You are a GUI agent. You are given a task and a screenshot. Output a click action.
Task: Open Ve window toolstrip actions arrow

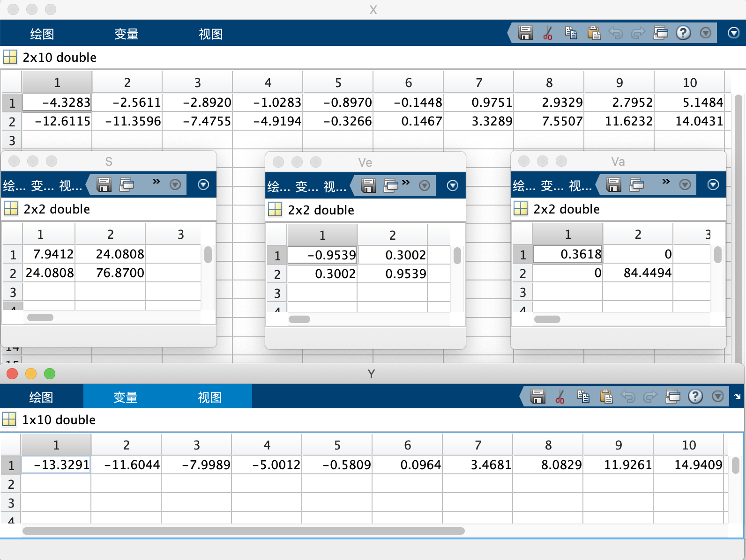point(453,185)
